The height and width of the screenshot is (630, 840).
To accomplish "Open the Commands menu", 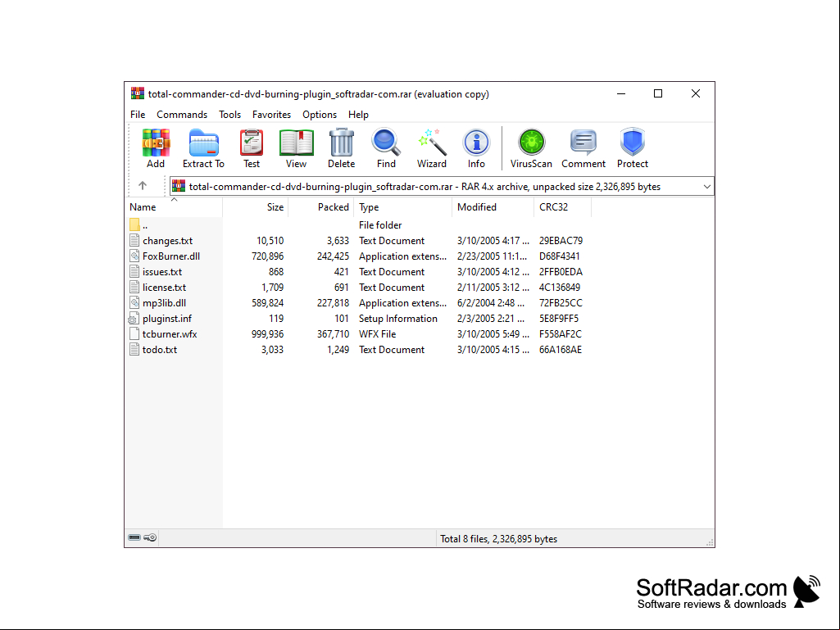I will click(182, 115).
